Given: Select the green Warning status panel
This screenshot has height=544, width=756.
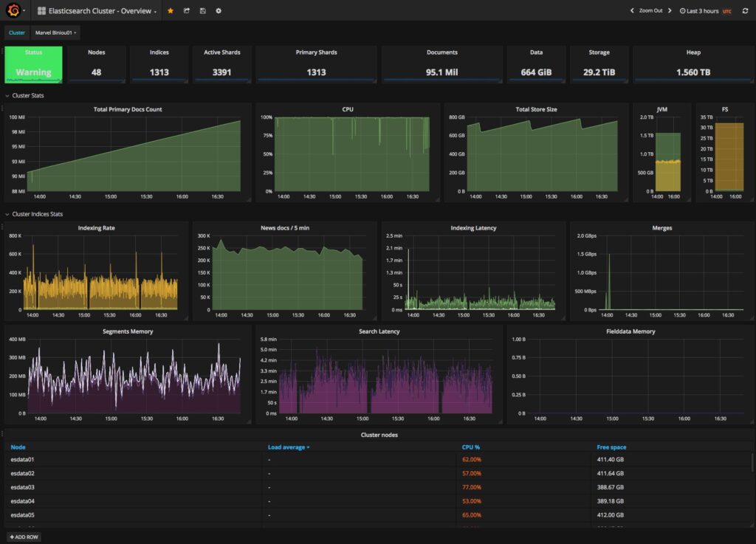Looking at the screenshot, I should tap(33, 64).
